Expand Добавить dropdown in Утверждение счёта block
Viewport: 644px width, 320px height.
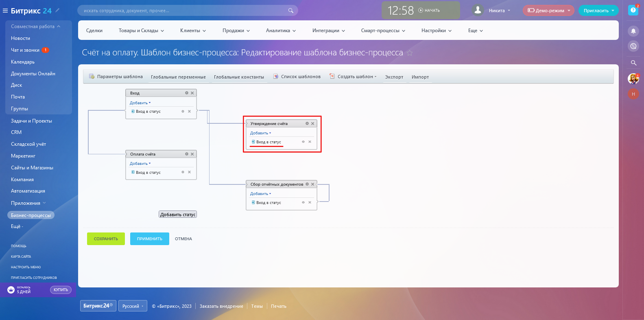point(260,133)
